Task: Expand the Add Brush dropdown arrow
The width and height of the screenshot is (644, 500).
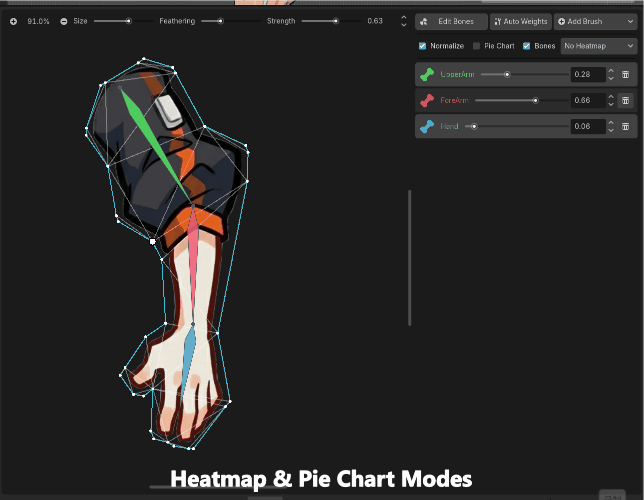Action: pos(630,21)
